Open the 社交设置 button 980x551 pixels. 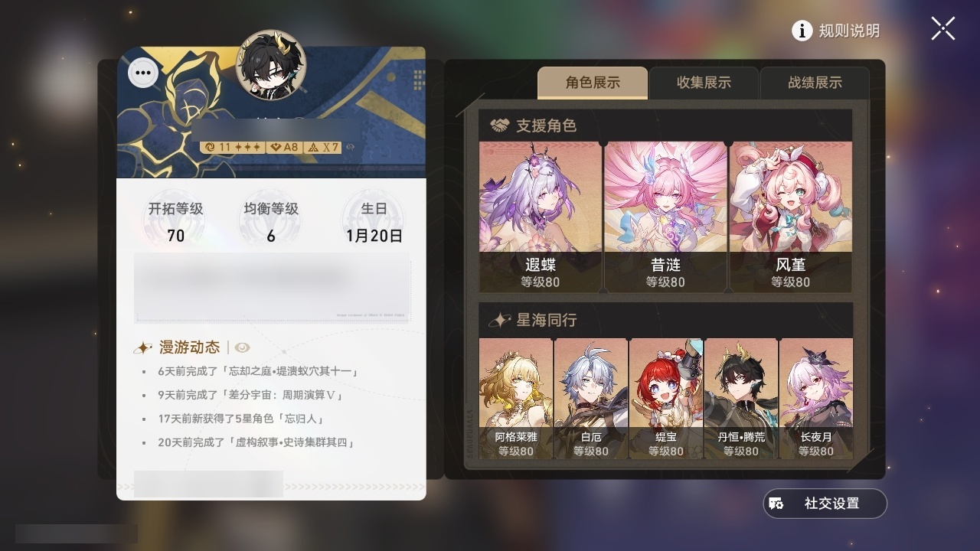825,504
